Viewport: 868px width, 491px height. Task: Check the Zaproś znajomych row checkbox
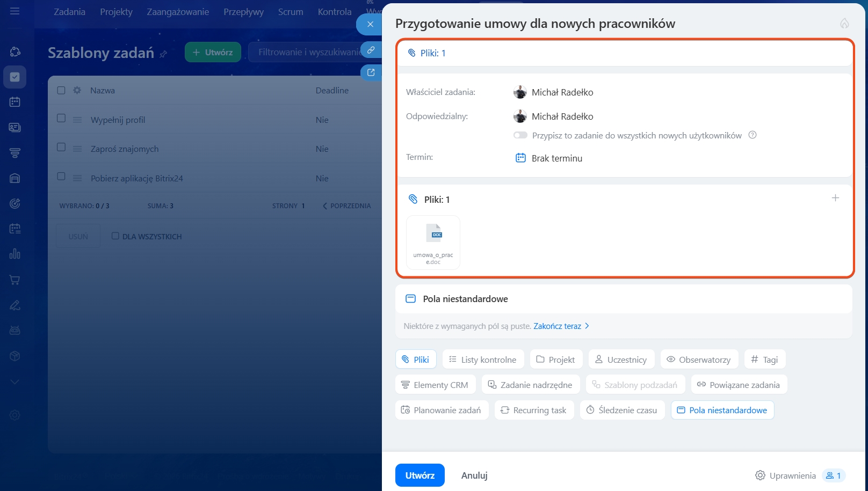(61, 147)
